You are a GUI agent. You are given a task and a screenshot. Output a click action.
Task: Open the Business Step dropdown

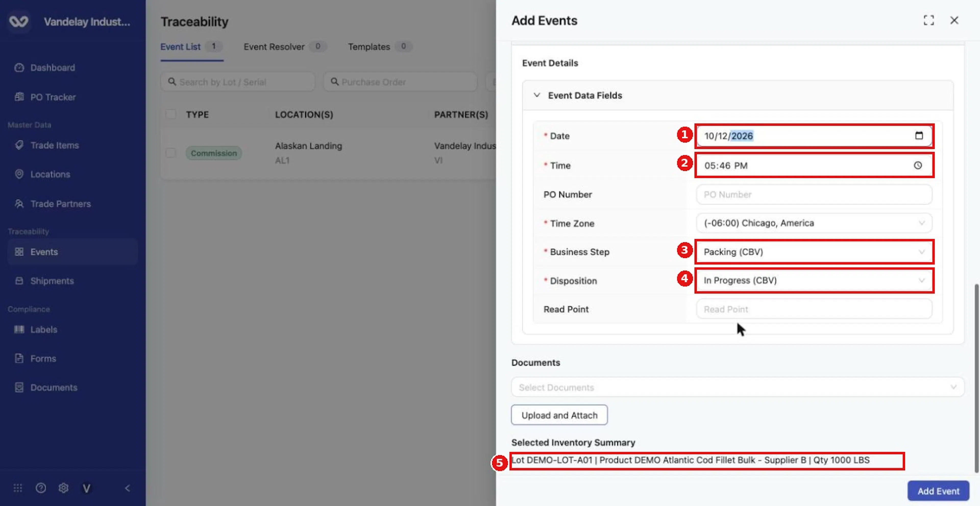point(814,252)
